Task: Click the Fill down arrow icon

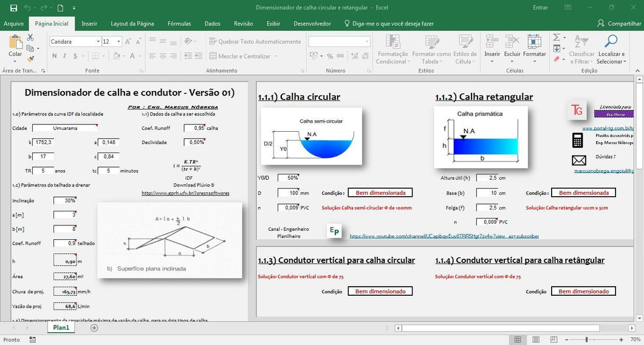Action: pyautogui.click(x=557, y=49)
